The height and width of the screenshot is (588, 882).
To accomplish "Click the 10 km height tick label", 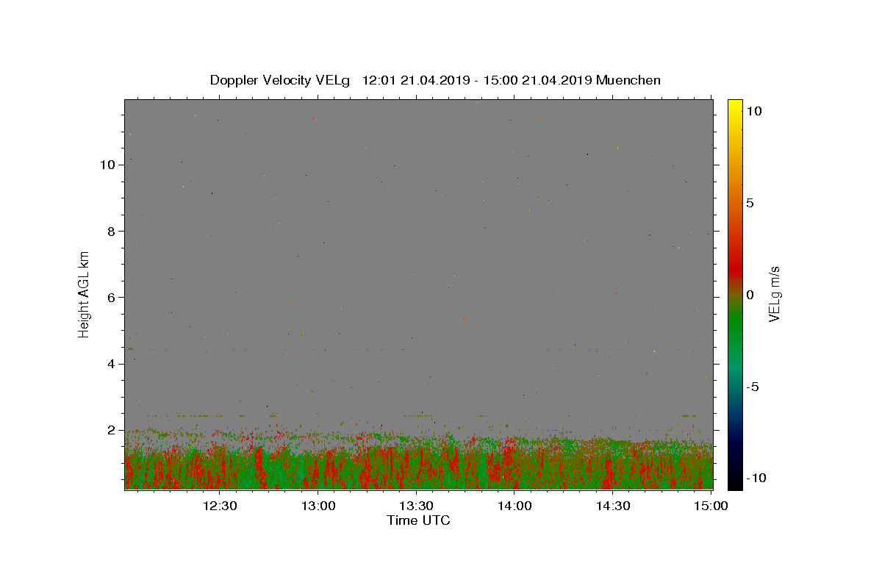I will 107,165.
